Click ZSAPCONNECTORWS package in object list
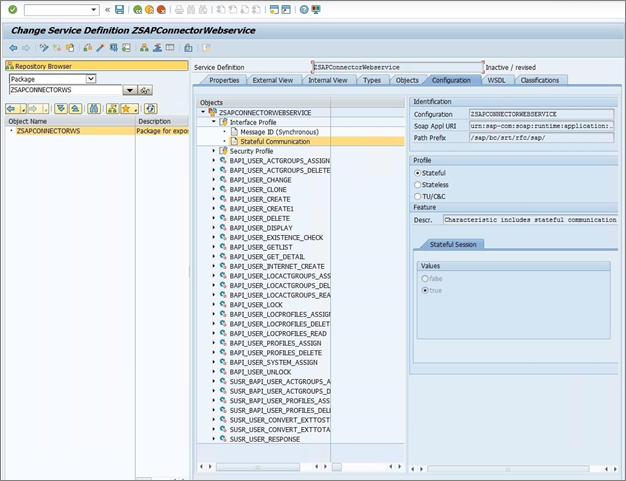This screenshot has width=626, height=481. tap(48, 131)
